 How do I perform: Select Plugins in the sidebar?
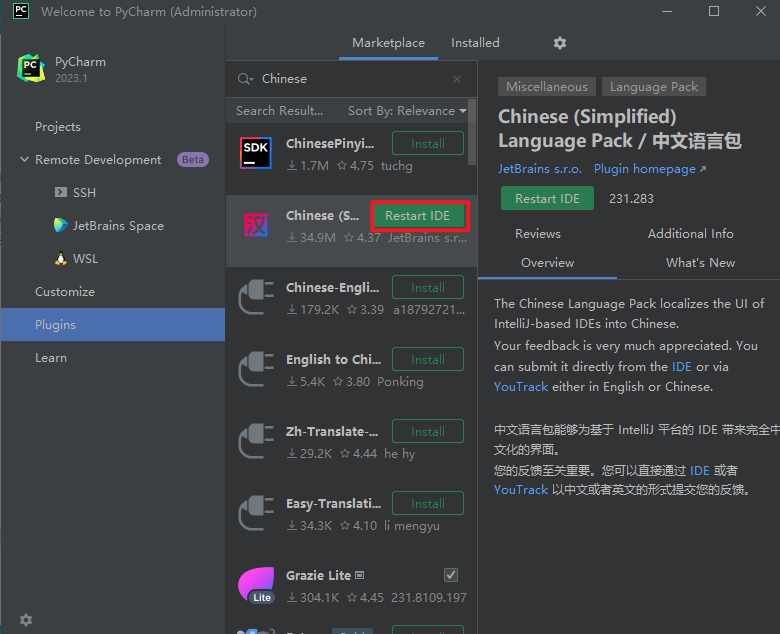112,324
